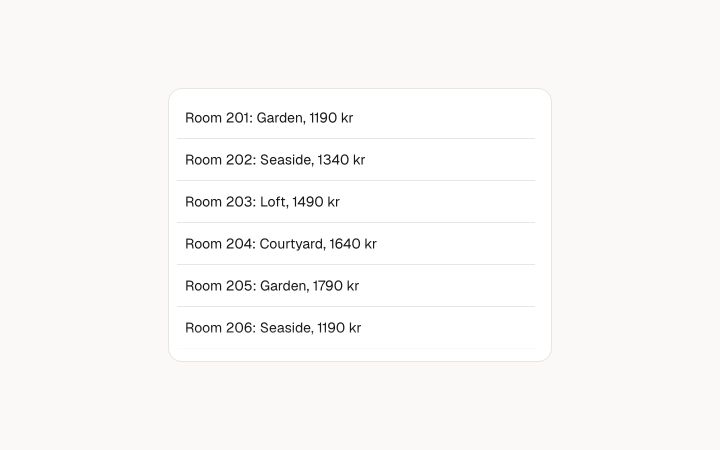This screenshot has width=720, height=450.
Task: Select the Room 201 Garden list row
Action: [x=356, y=118]
